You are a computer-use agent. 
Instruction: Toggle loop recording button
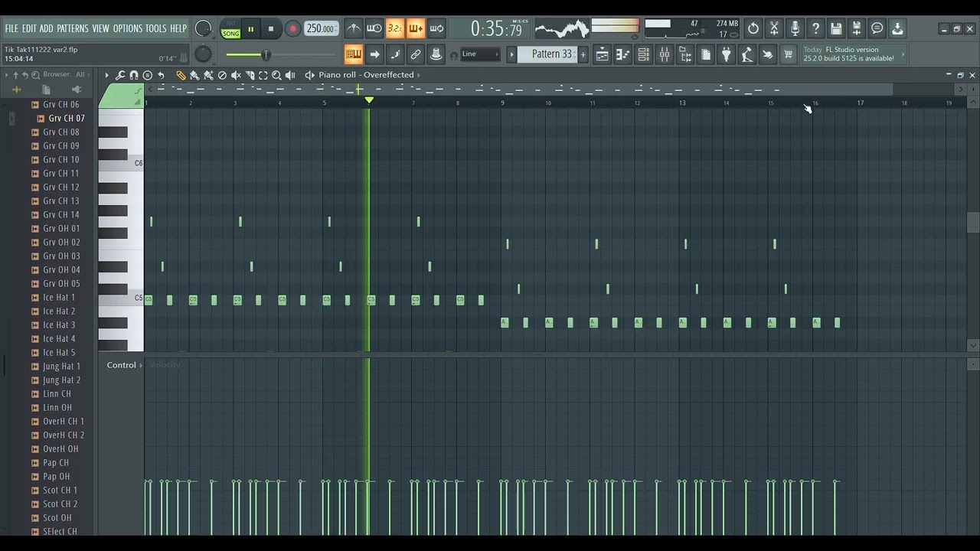click(436, 29)
